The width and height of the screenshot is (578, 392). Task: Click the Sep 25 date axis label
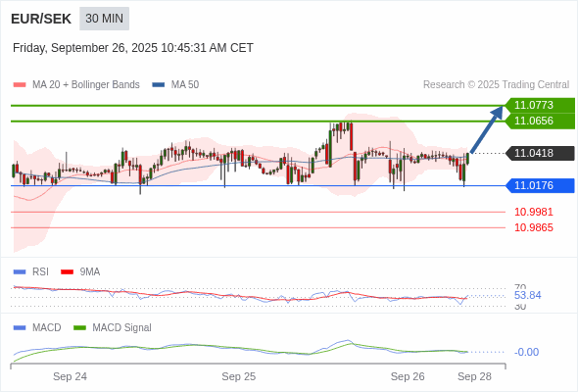point(238,376)
